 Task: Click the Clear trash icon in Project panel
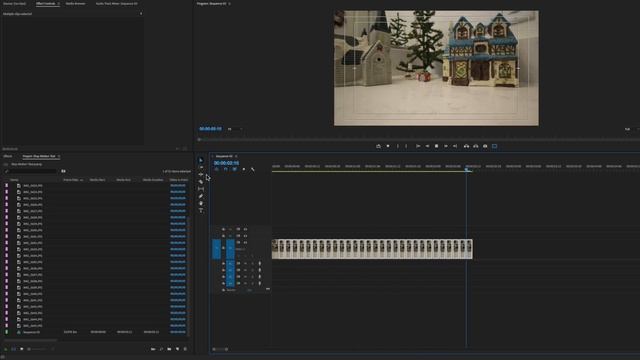pos(185,349)
